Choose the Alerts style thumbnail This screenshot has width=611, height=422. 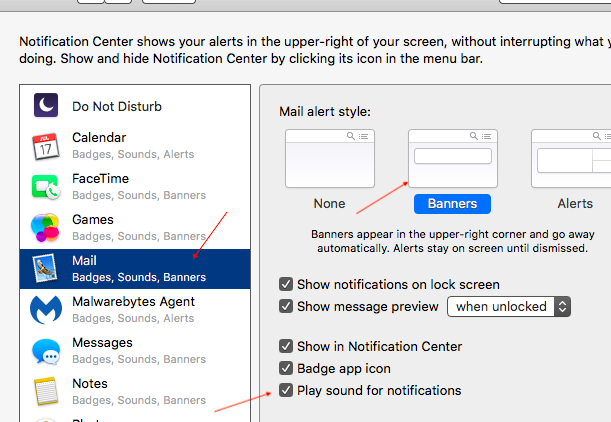coord(571,159)
